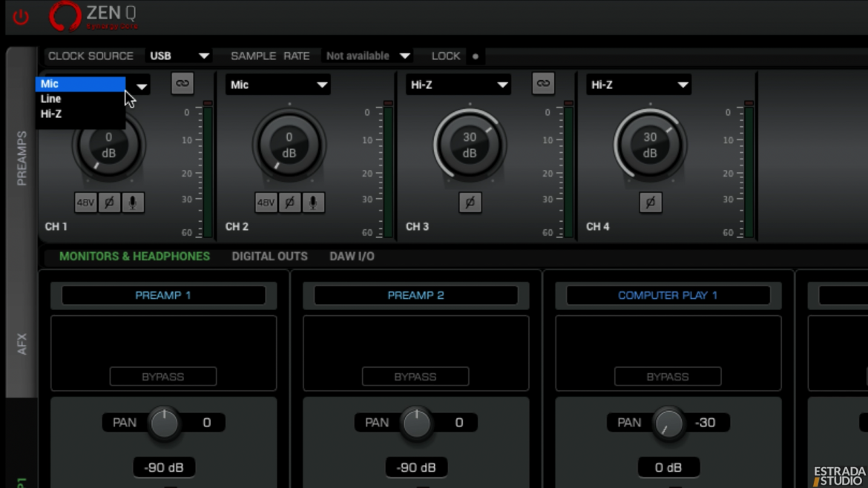Click the CH 1 level meter

point(208,172)
